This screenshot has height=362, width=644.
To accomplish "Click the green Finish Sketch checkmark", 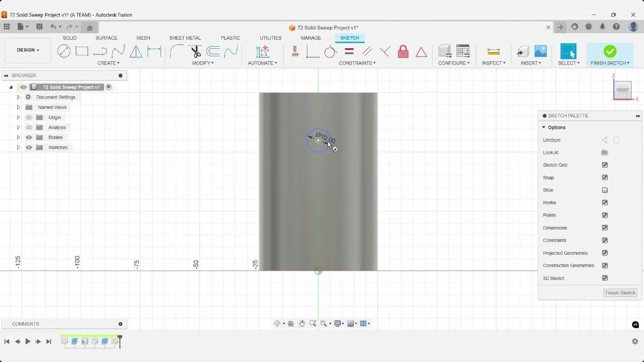I will coord(610,51).
